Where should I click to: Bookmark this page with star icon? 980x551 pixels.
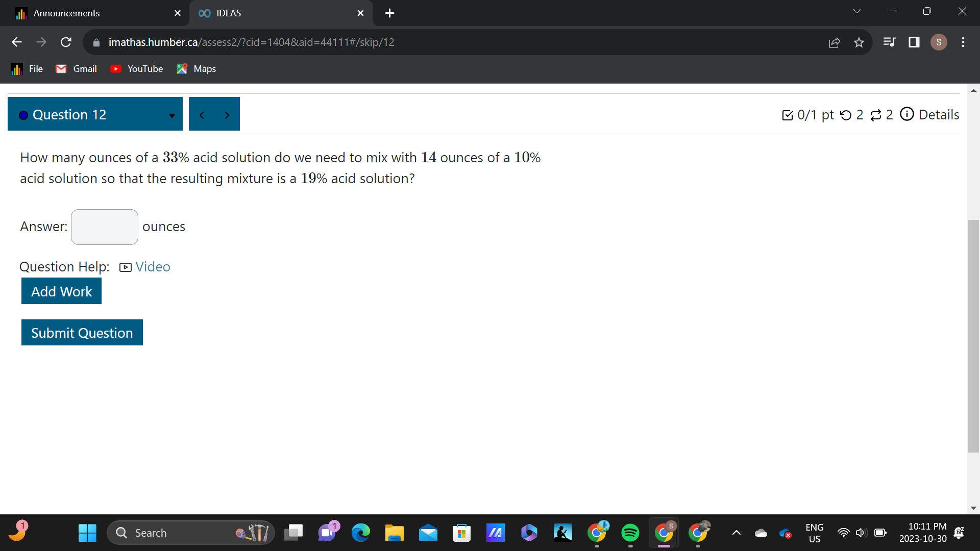point(859,42)
